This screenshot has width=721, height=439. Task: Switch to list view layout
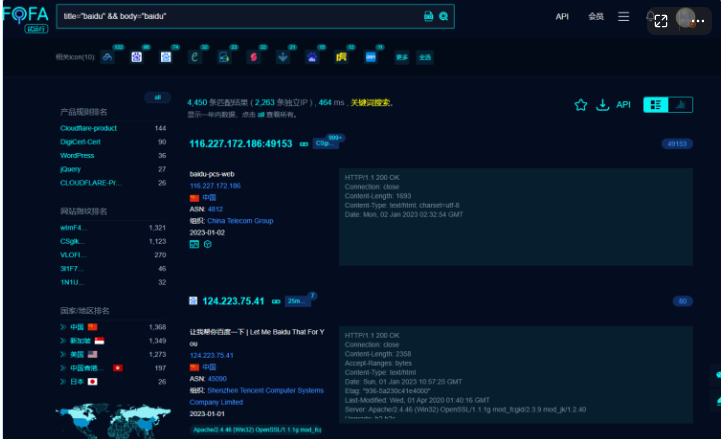(656, 105)
